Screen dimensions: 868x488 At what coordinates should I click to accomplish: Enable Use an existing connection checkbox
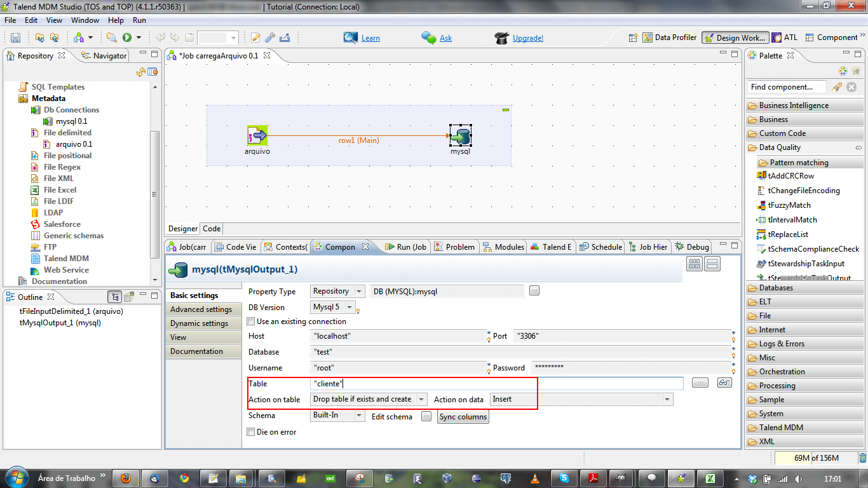(251, 322)
